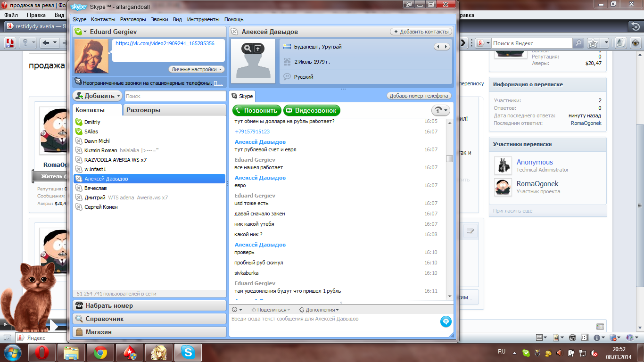Select contact Dawn Michl
The image size is (644, 362).
149,141
